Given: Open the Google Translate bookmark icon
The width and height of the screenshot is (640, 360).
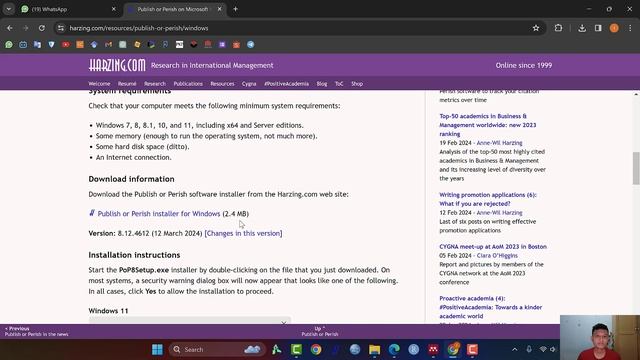Looking at the screenshot, I should (37, 44).
